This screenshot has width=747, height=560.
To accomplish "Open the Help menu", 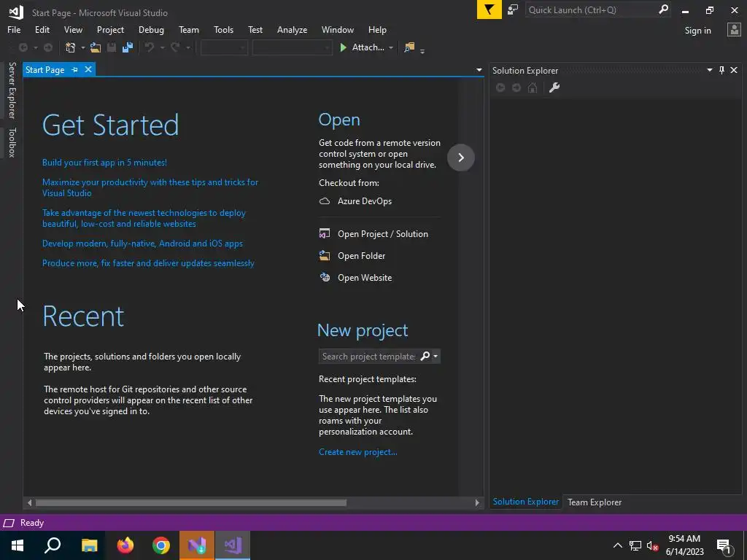I will (377, 29).
